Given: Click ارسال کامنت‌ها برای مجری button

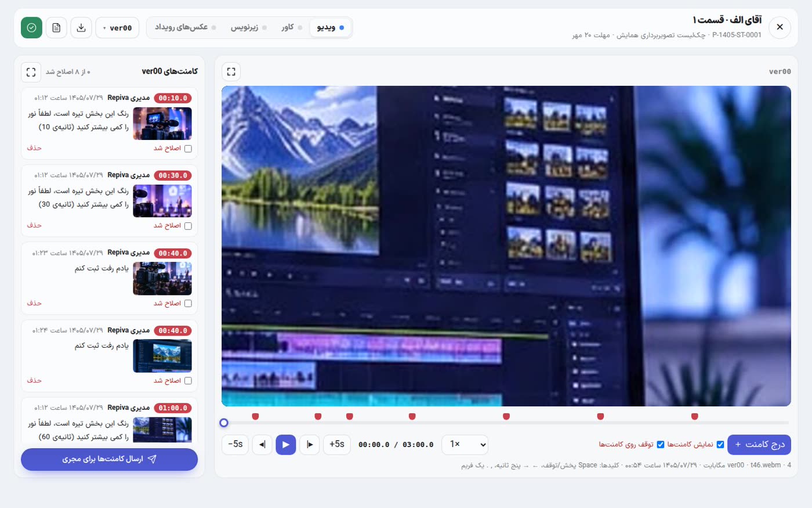Looking at the screenshot, I should [x=109, y=459].
